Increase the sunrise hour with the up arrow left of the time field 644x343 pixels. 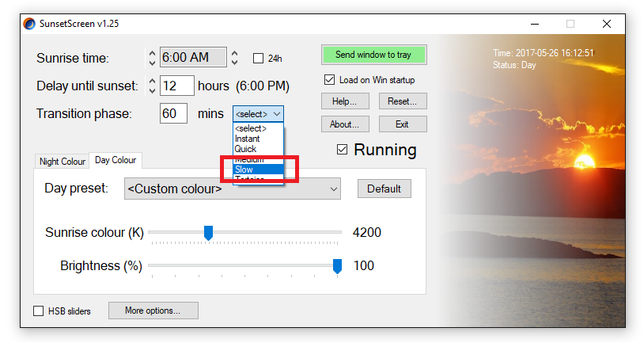click(x=152, y=54)
